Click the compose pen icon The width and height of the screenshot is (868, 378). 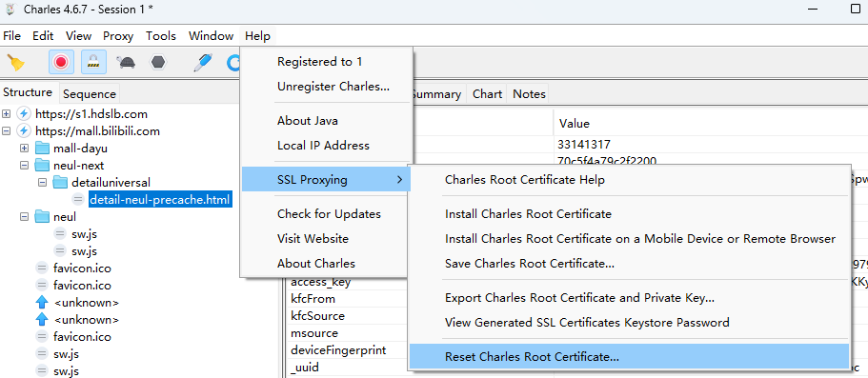tap(203, 62)
